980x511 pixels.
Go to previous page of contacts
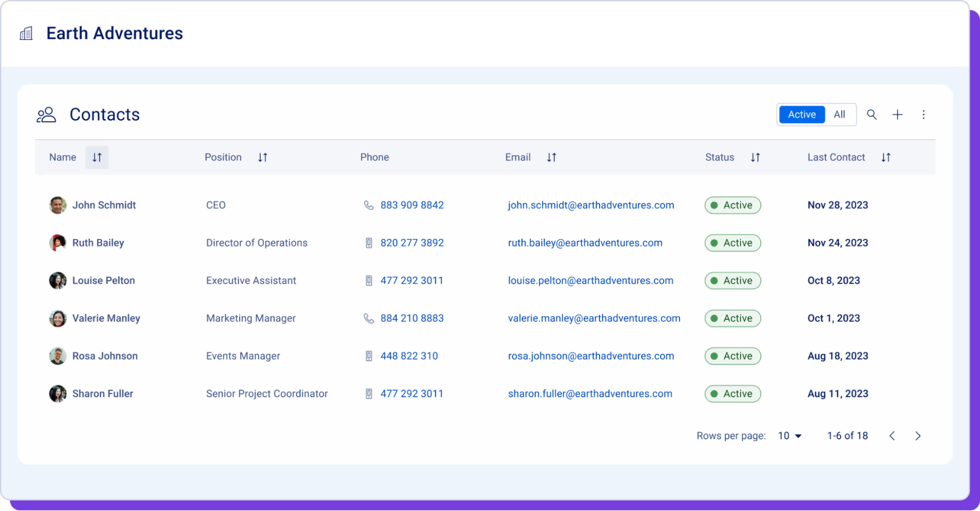892,435
